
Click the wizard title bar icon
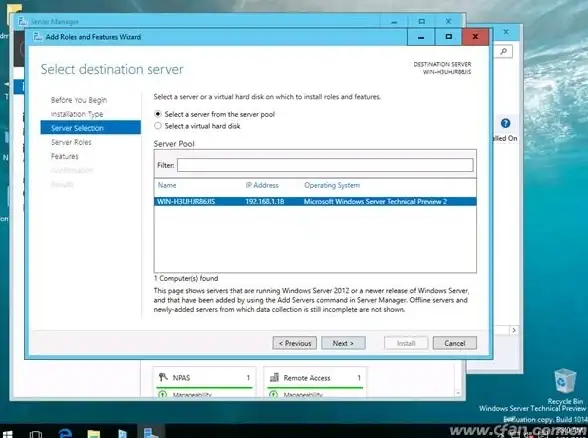(x=37, y=36)
